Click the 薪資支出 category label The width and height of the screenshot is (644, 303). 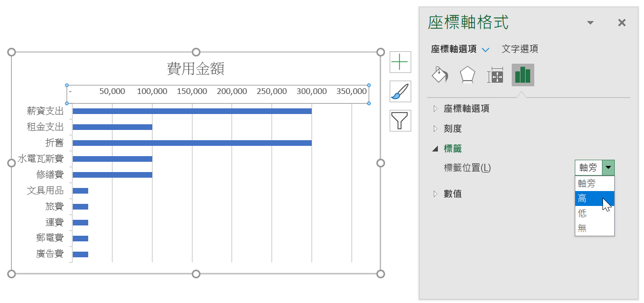pos(45,111)
